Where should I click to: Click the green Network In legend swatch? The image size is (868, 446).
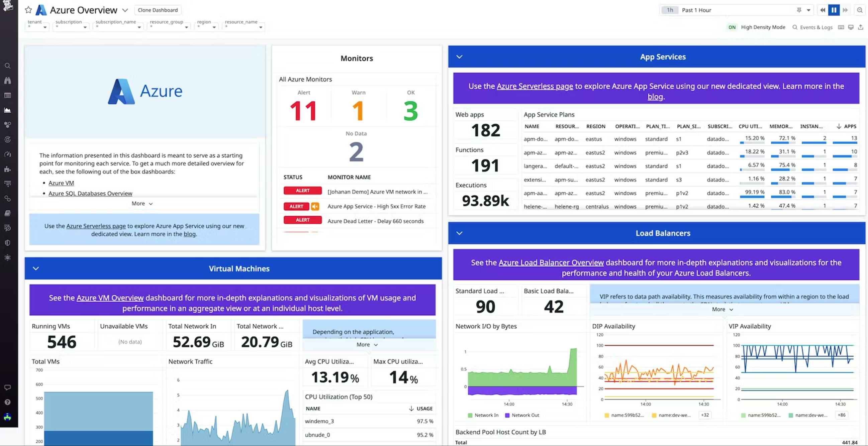pyautogui.click(x=470, y=415)
